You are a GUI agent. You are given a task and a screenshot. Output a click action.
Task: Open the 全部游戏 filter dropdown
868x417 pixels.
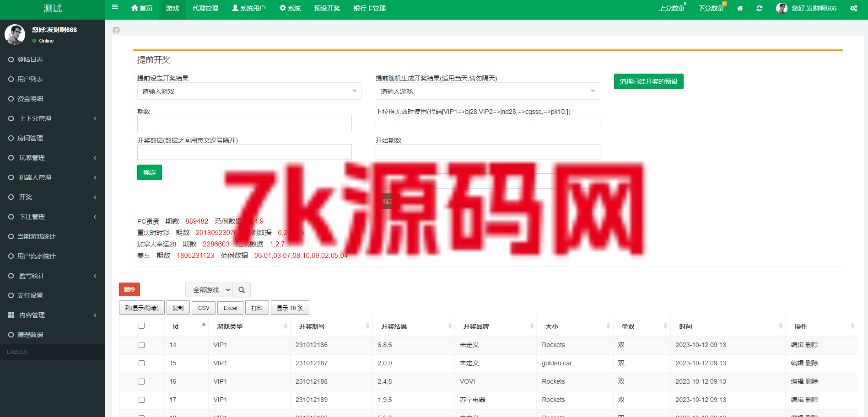click(x=209, y=290)
